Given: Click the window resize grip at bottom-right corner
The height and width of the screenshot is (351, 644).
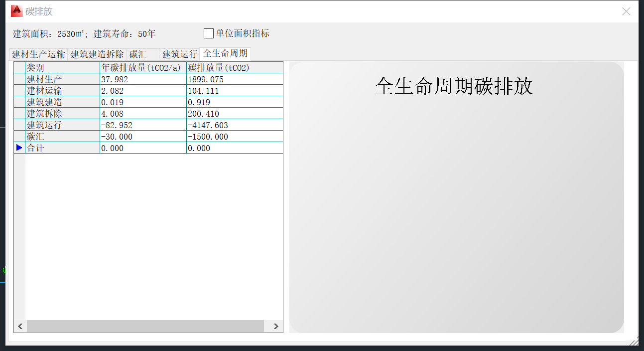Looking at the screenshot, I should (x=634, y=341).
